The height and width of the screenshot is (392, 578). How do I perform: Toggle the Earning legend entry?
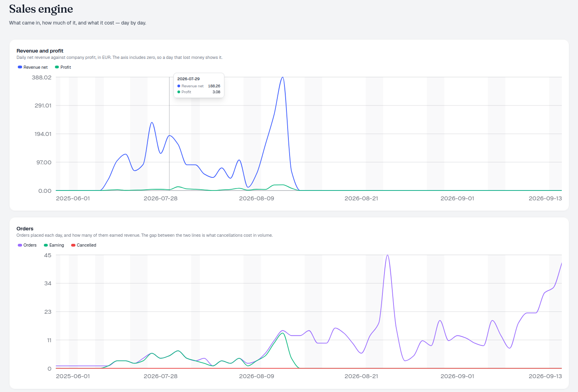tap(54, 245)
